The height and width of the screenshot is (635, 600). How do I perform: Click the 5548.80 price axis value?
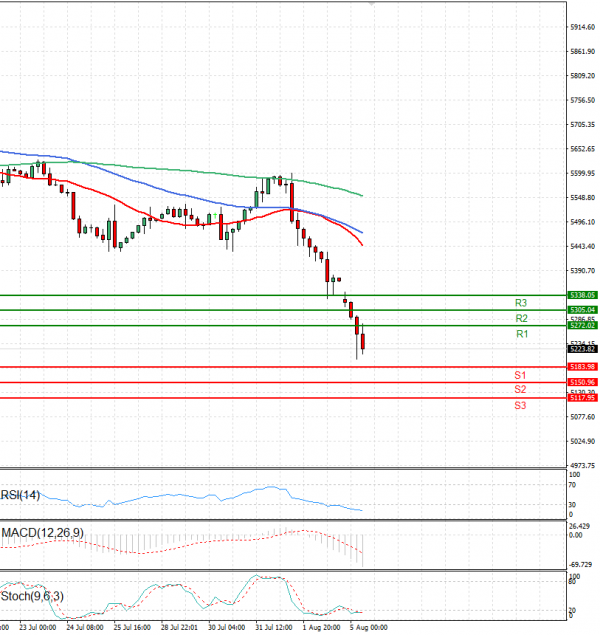click(582, 198)
